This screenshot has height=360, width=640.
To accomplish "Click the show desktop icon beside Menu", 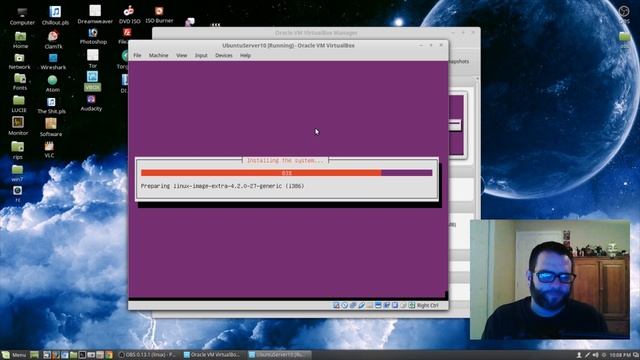I will click(34, 355).
